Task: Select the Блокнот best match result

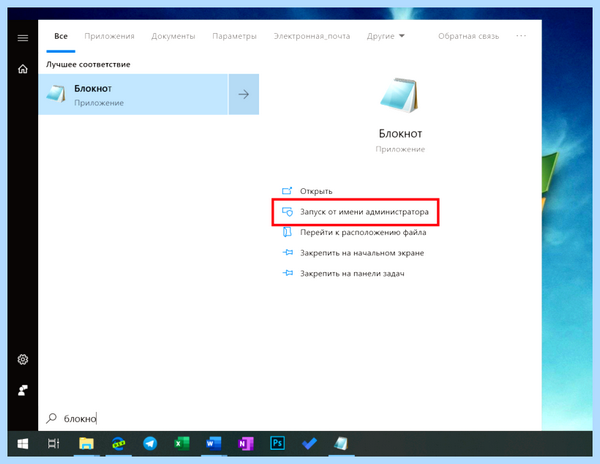Action: pos(133,94)
